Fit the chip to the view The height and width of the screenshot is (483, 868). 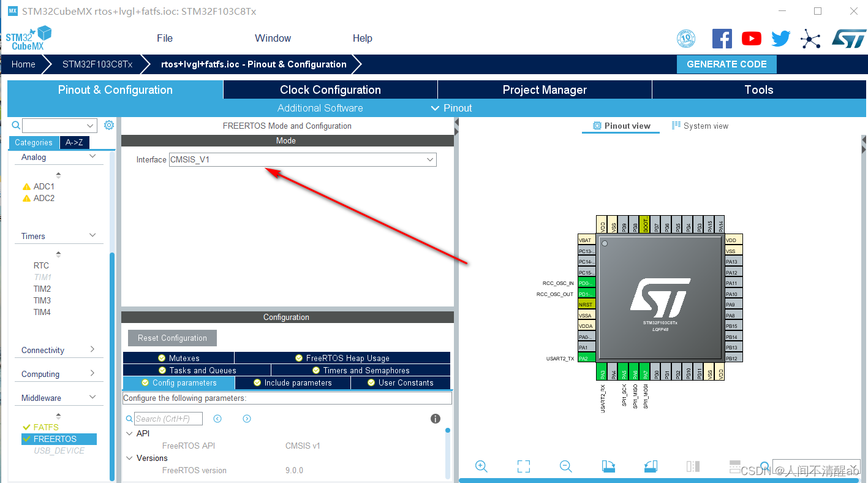(524, 466)
